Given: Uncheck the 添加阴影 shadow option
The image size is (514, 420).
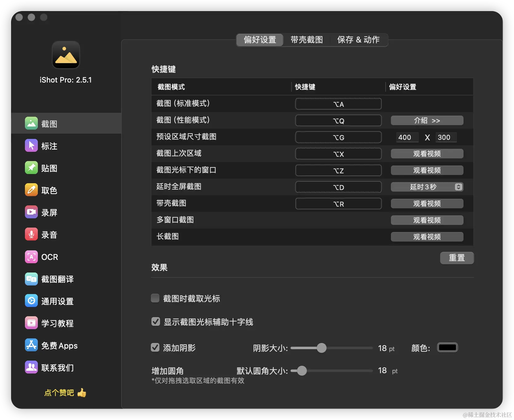Looking at the screenshot, I should [x=155, y=347].
